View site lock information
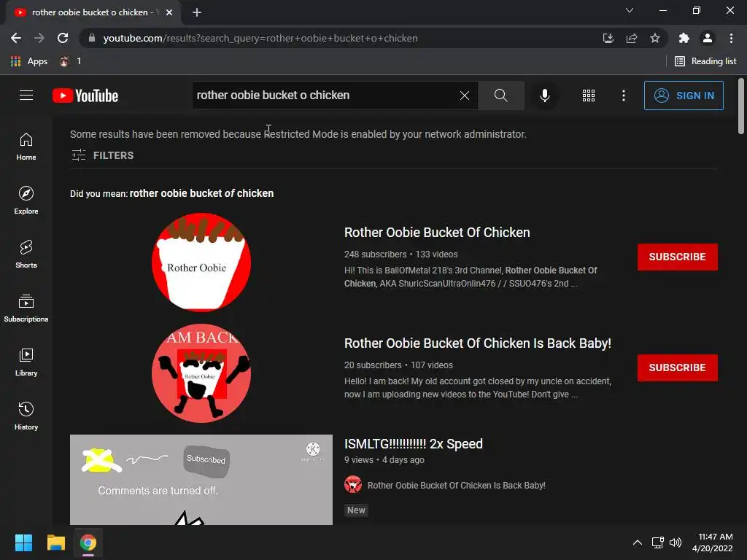747x560 pixels. coord(92,38)
